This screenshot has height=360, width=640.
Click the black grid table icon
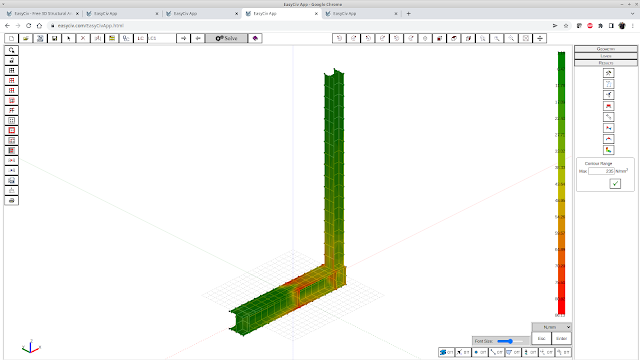point(11,70)
